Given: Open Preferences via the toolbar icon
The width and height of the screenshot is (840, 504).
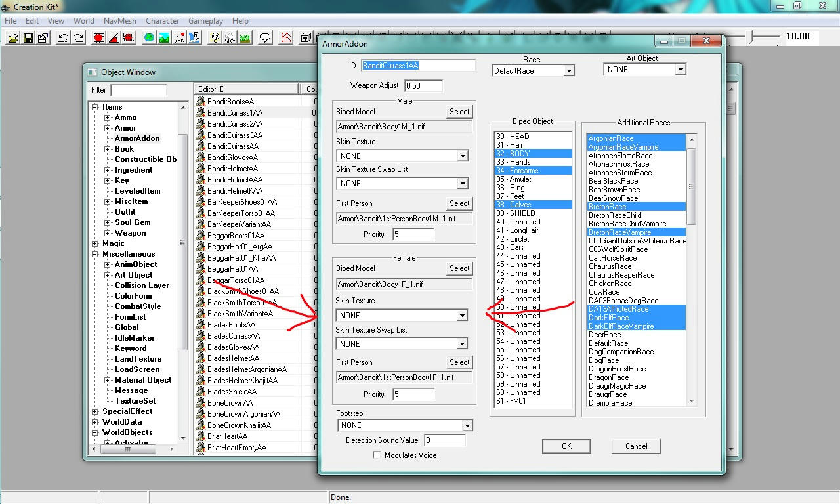Looking at the screenshot, I should (x=42, y=37).
